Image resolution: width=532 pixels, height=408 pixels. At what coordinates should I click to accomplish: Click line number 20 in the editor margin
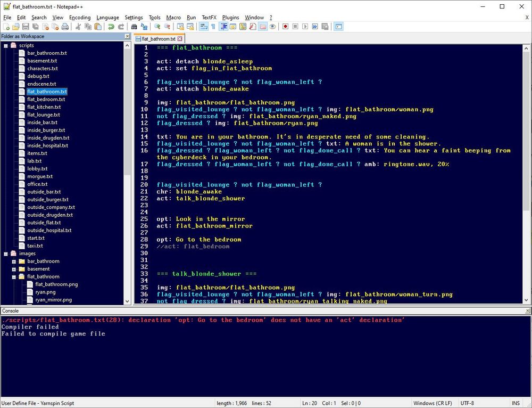pos(144,185)
